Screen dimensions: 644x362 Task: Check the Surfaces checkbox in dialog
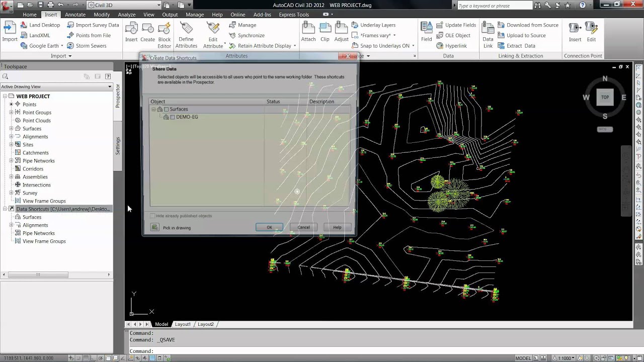pyautogui.click(x=167, y=109)
